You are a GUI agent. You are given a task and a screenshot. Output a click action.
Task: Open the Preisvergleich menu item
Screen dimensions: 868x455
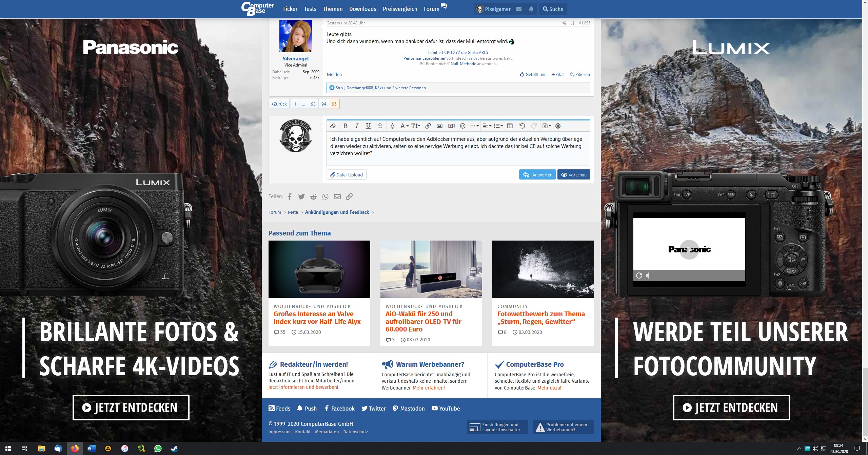(400, 9)
